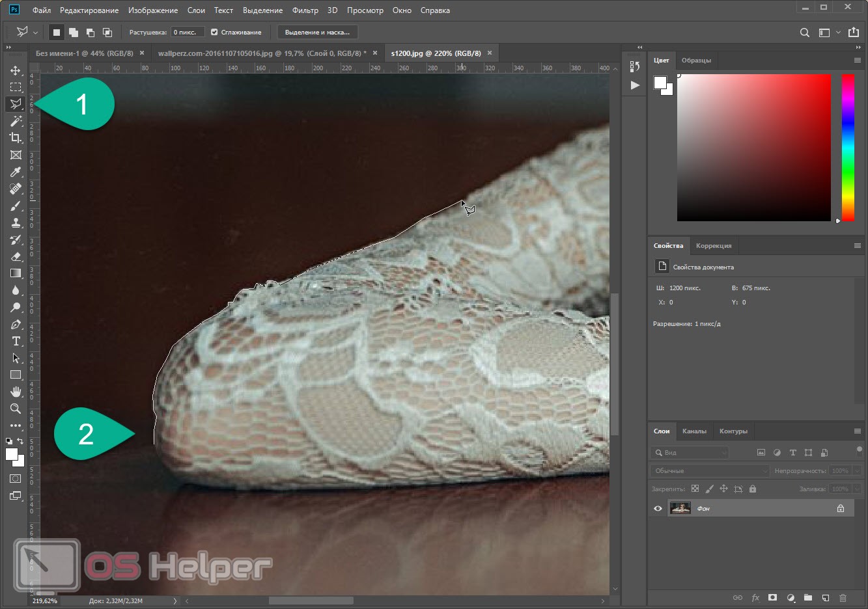Click the hue spectrum slider

tap(848, 148)
